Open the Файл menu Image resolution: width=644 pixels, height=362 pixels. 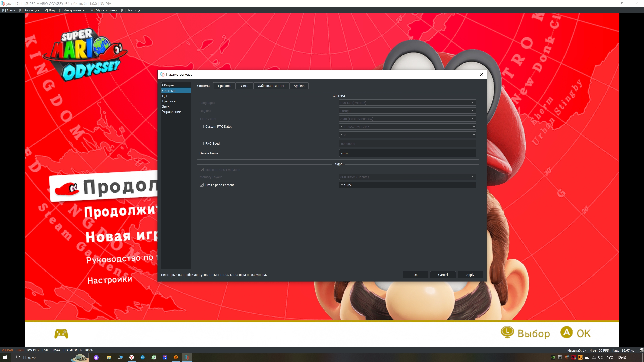pos(8,10)
